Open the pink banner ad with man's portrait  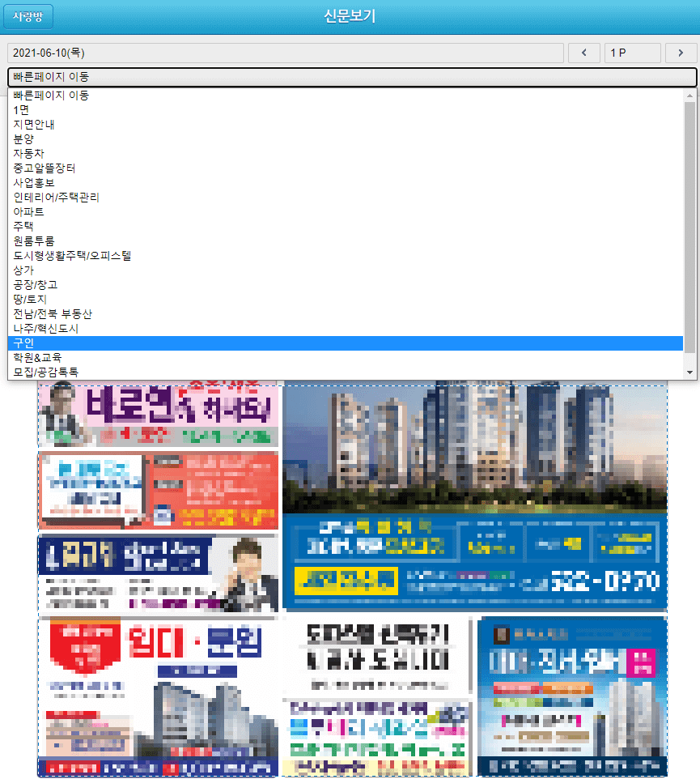pos(159,414)
